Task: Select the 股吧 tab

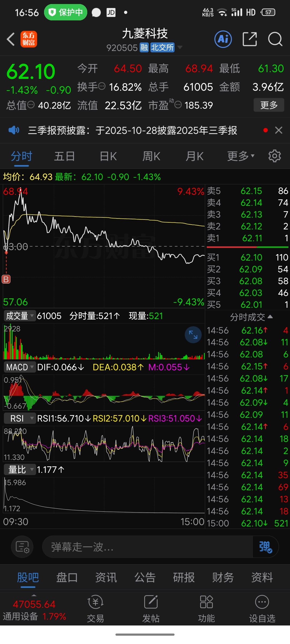Action: pos(28,577)
